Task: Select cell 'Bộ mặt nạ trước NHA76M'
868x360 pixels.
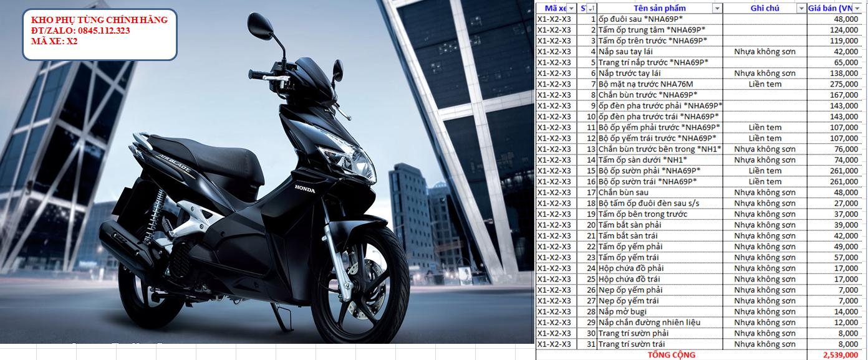Action: (x=660, y=84)
